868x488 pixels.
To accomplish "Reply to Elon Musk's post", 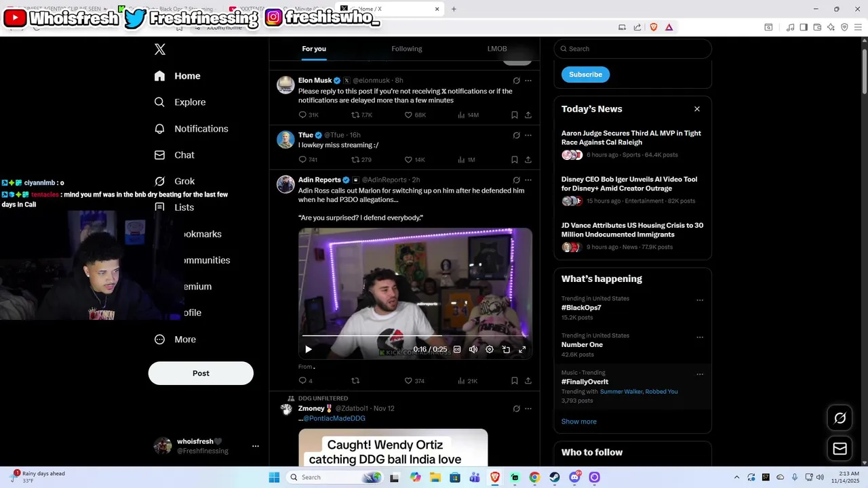I will tap(302, 115).
